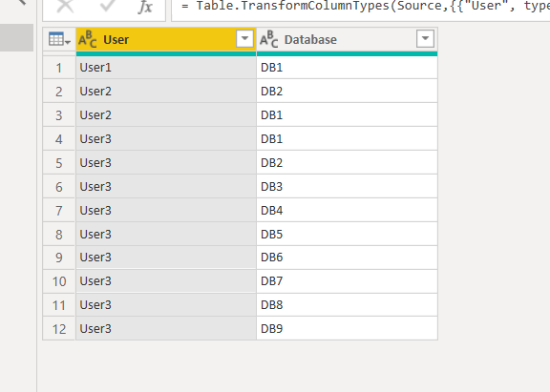
Task: Click the DB7 cell
Action: [x=347, y=281]
